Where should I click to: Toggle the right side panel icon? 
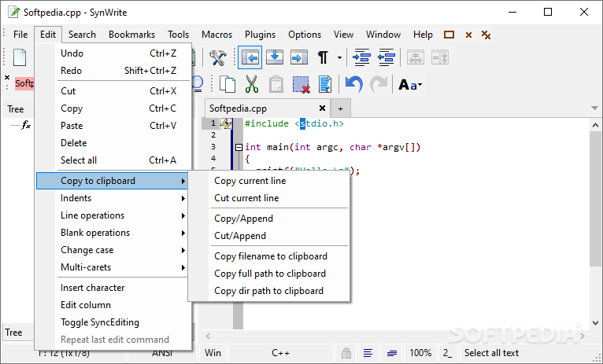(299, 57)
